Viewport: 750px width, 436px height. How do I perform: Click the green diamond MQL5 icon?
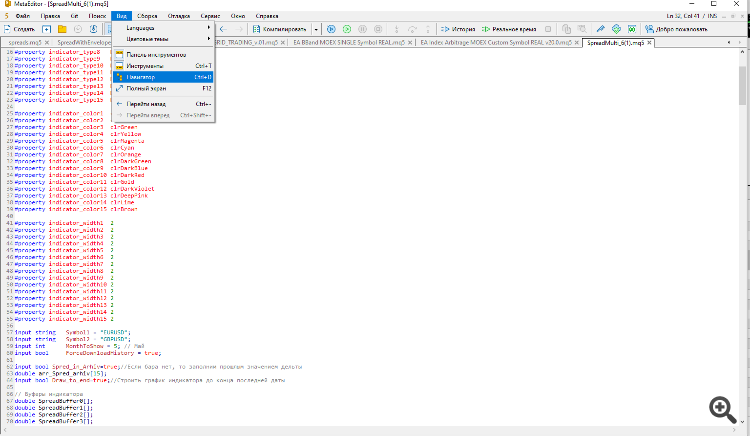point(616,29)
